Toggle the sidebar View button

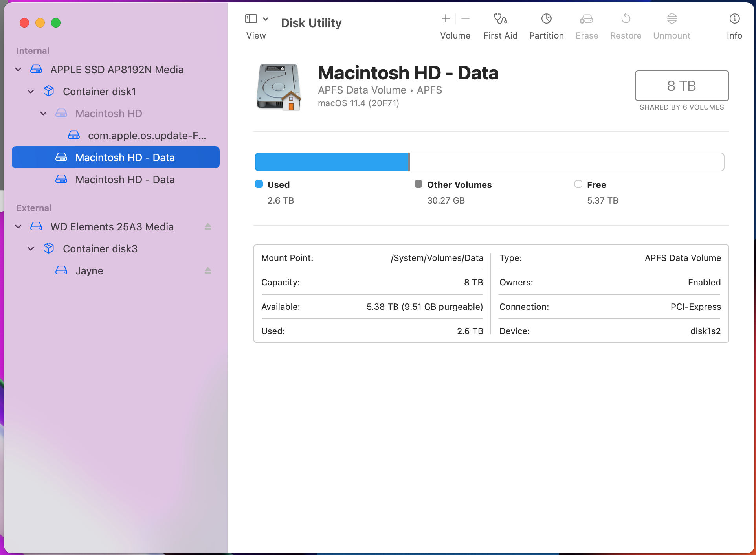251,19
